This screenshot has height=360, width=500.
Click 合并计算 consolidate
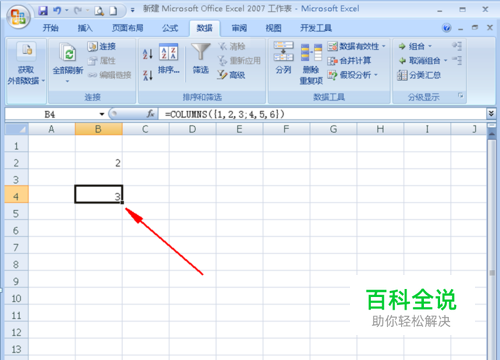pos(349,61)
